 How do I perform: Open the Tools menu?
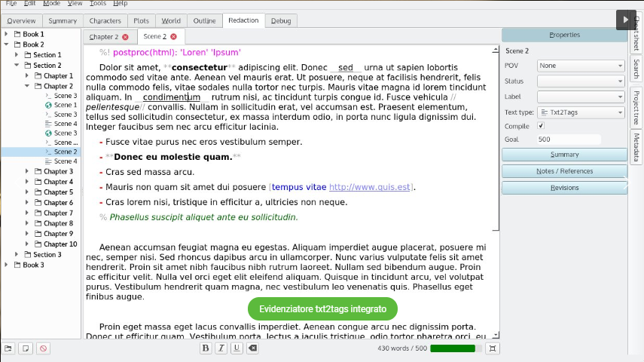(x=98, y=3)
